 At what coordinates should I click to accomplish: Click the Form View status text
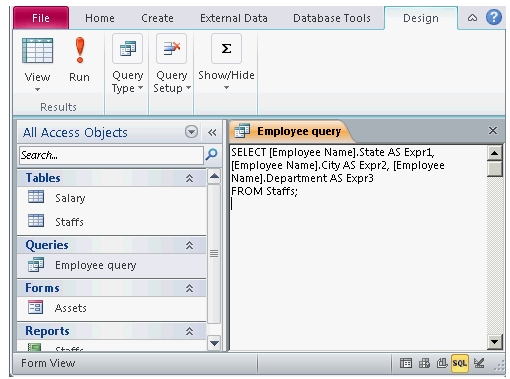point(48,363)
